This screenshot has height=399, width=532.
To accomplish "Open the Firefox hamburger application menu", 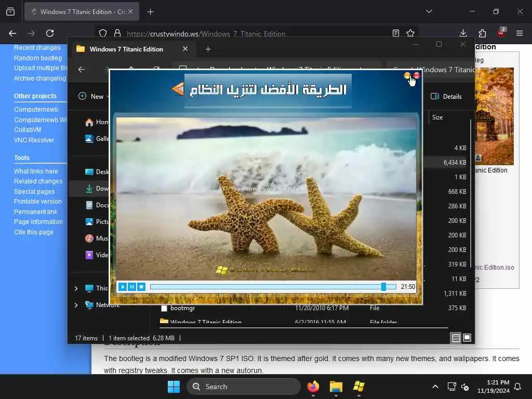I will 520,33.
